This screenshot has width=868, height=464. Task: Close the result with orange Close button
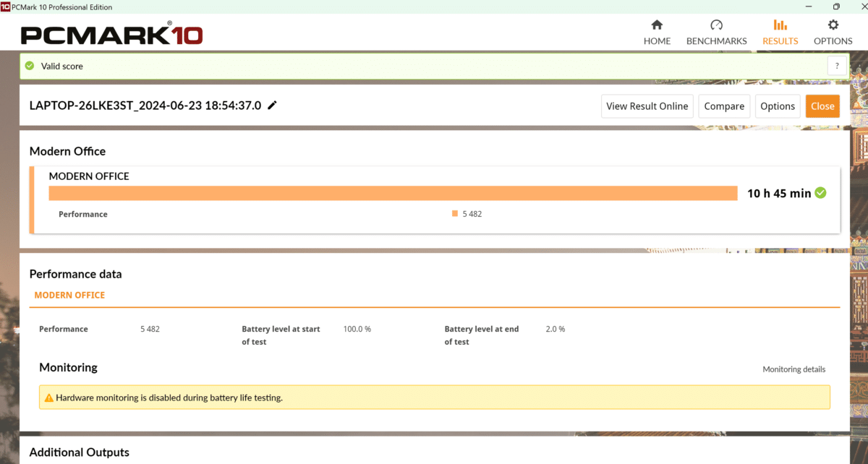pyautogui.click(x=822, y=106)
